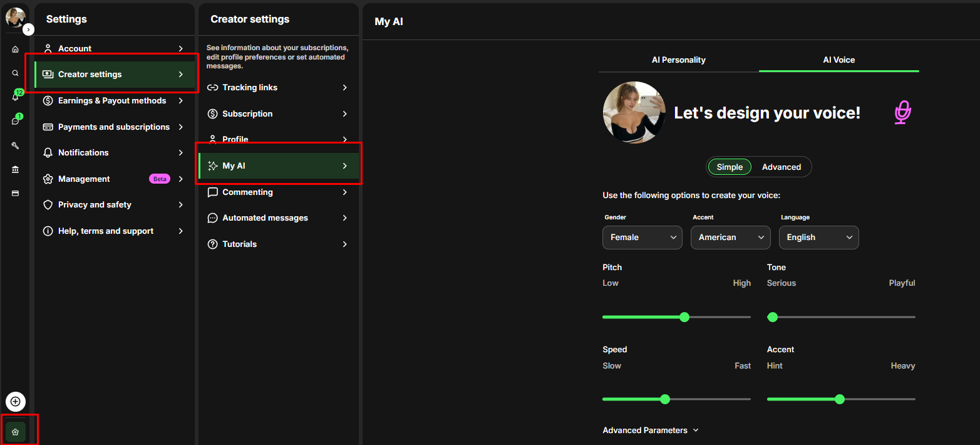Open the bank earnings icon
Viewport: 980px width, 445px height.
(x=15, y=169)
